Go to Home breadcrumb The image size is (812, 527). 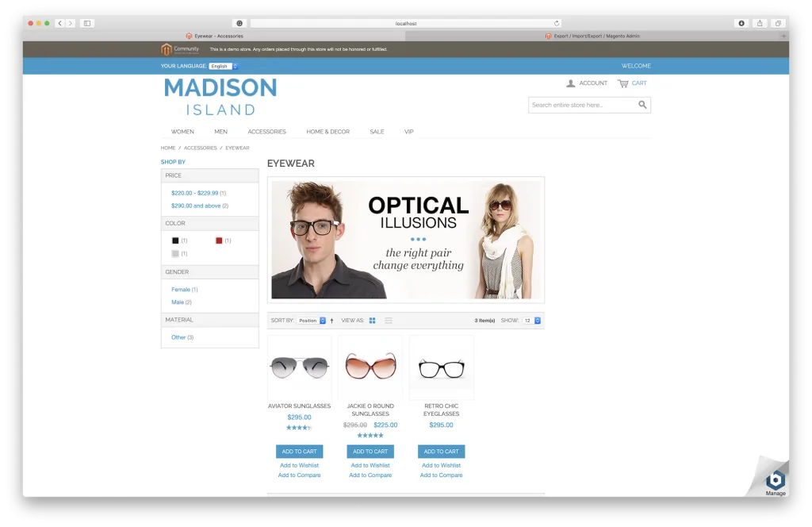[168, 148]
